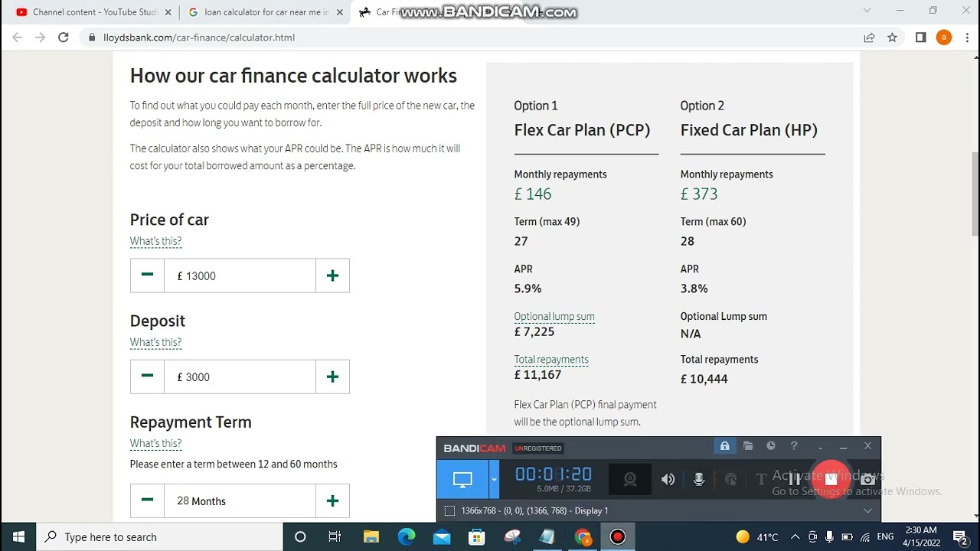980x551 pixels.
Task: Click the Bandicam lock icon
Action: click(x=724, y=446)
